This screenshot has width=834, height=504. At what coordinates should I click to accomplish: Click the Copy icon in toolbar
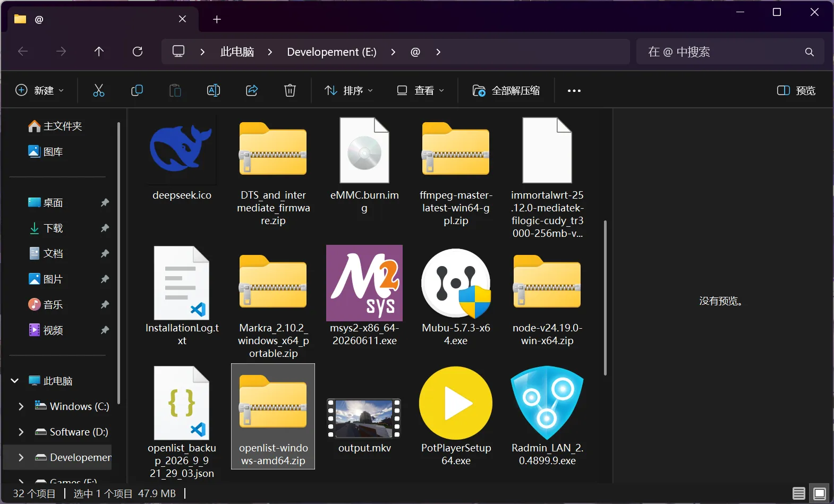coord(137,91)
